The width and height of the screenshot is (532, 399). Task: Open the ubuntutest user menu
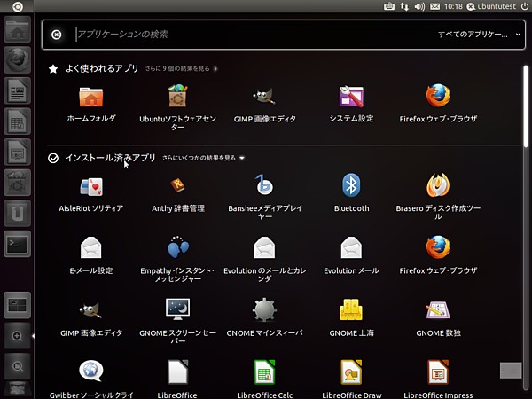[491, 6]
